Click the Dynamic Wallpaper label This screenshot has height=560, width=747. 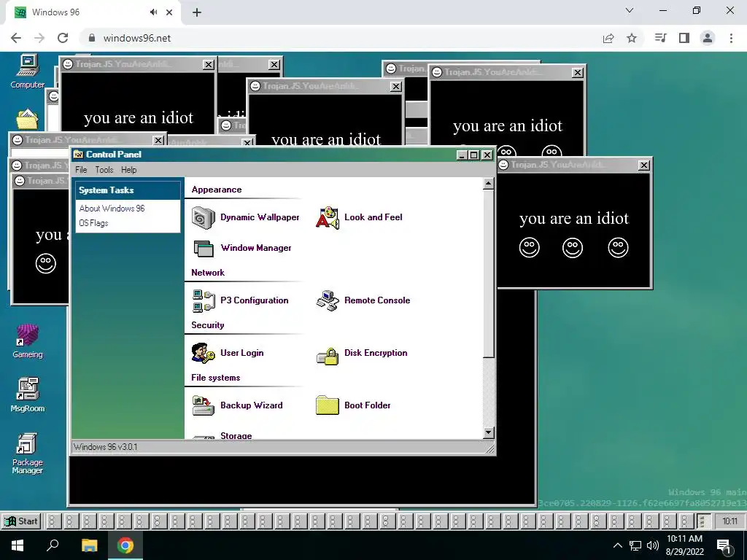tap(260, 217)
